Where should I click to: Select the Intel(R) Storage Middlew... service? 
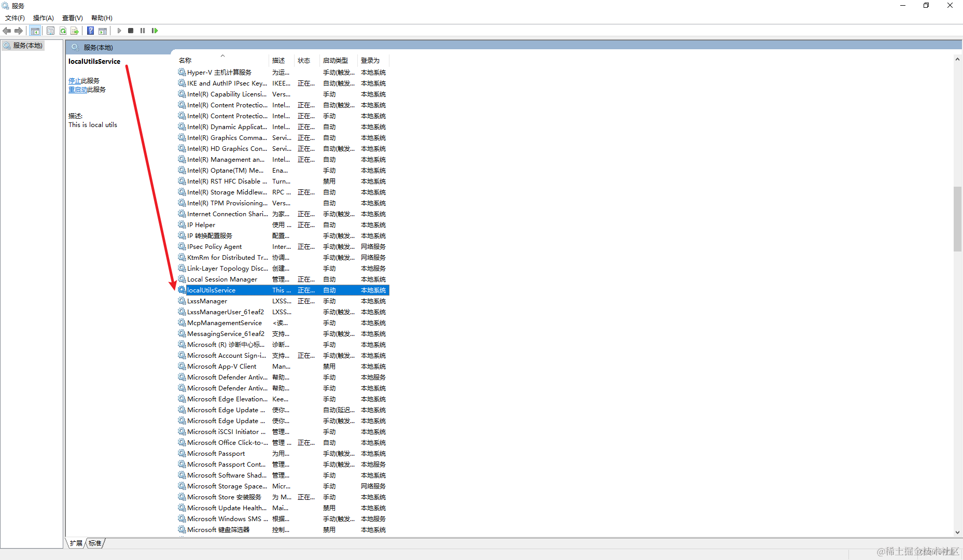tap(283, 192)
